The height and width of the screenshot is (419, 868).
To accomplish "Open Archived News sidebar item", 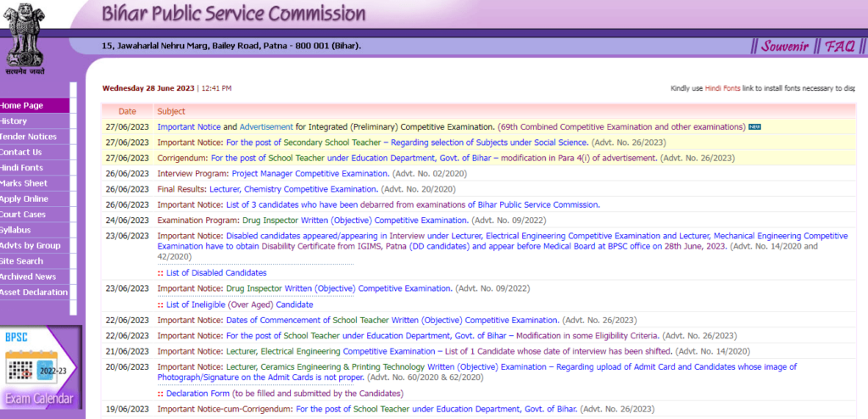I will click(35, 276).
